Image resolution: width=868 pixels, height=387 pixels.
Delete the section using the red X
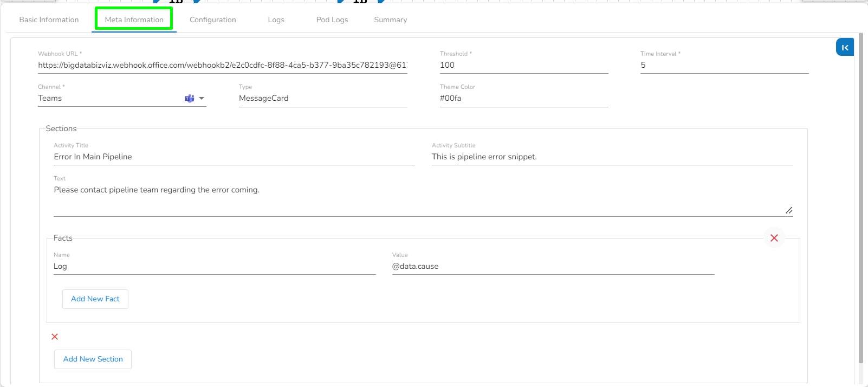point(55,337)
